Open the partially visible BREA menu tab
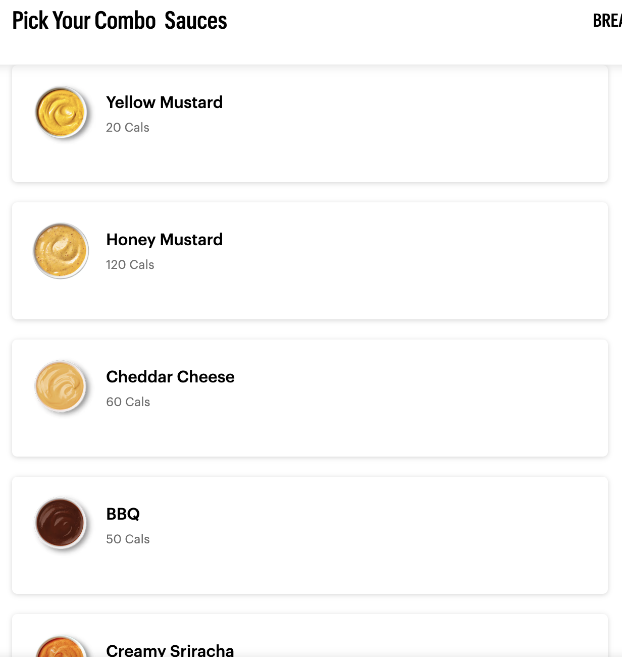Image resolution: width=622 pixels, height=672 pixels. coord(607,21)
